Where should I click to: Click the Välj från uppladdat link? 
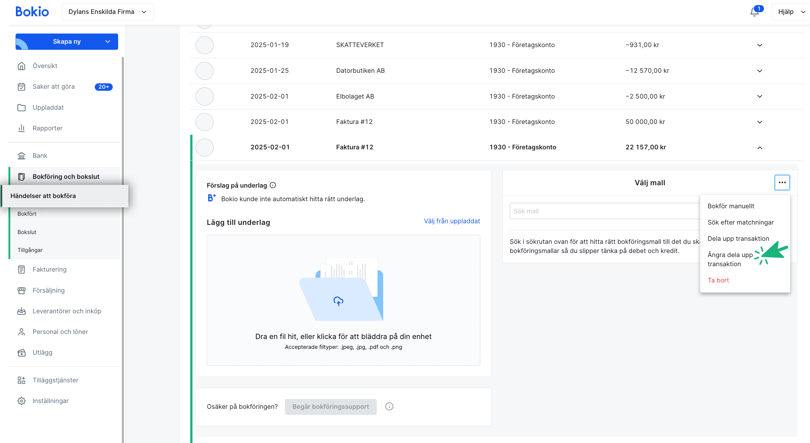pyautogui.click(x=451, y=221)
